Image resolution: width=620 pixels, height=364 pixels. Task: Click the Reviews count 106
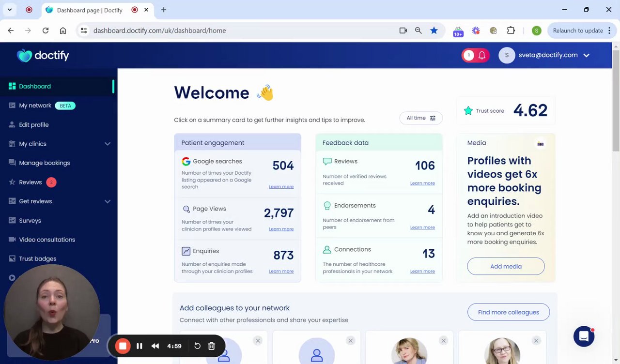[425, 166]
